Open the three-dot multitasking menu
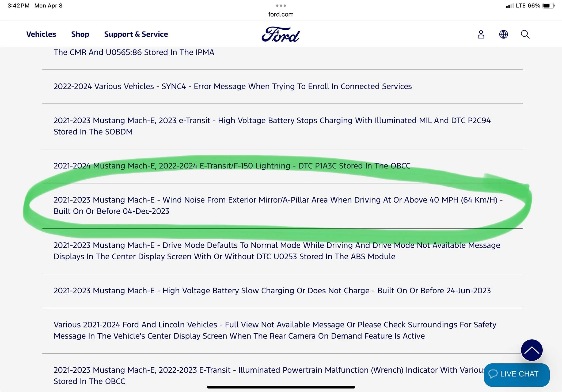 (x=281, y=6)
